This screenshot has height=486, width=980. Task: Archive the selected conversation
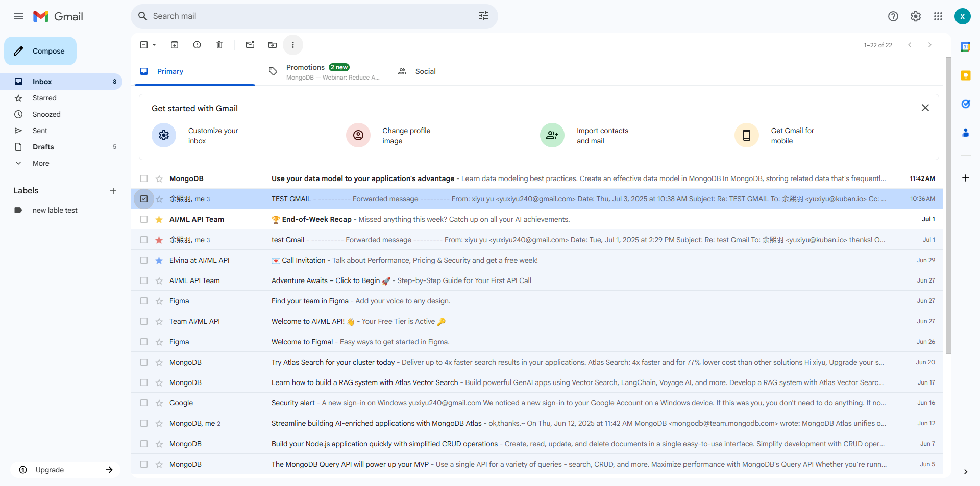(x=175, y=45)
